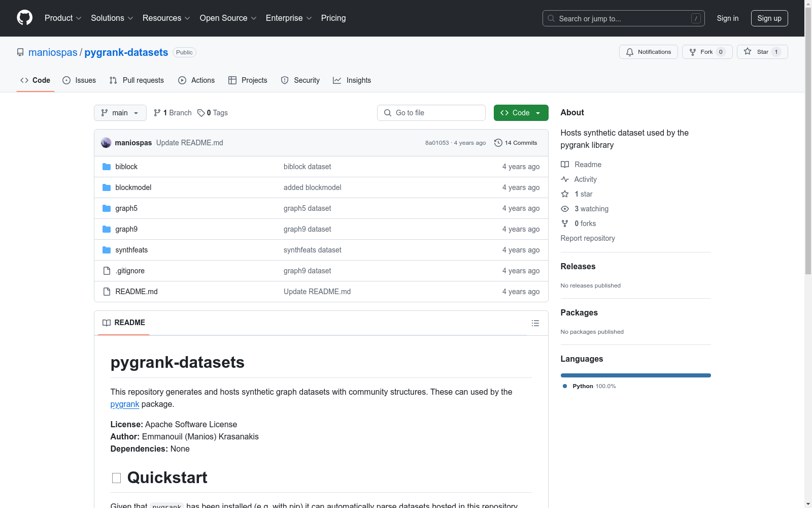Follow the pygrank link in README

tap(125, 404)
